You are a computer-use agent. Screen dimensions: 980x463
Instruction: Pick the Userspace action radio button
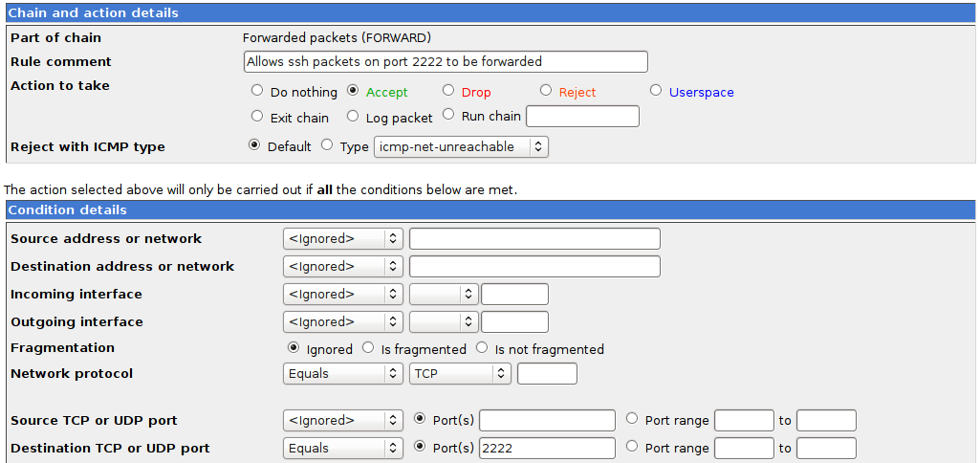tap(656, 91)
